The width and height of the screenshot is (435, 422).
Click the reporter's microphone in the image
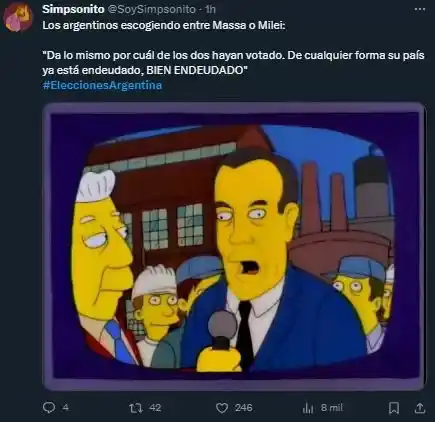pyautogui.click(x=222, y=340)
